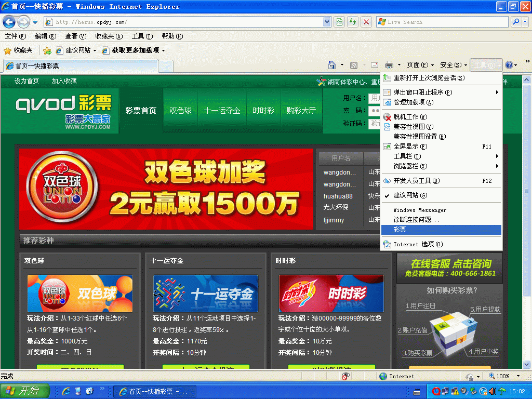Uncheck the 建议网站(G) checked menu item
The width and height of the screenshot is (532, 399).
441,195
